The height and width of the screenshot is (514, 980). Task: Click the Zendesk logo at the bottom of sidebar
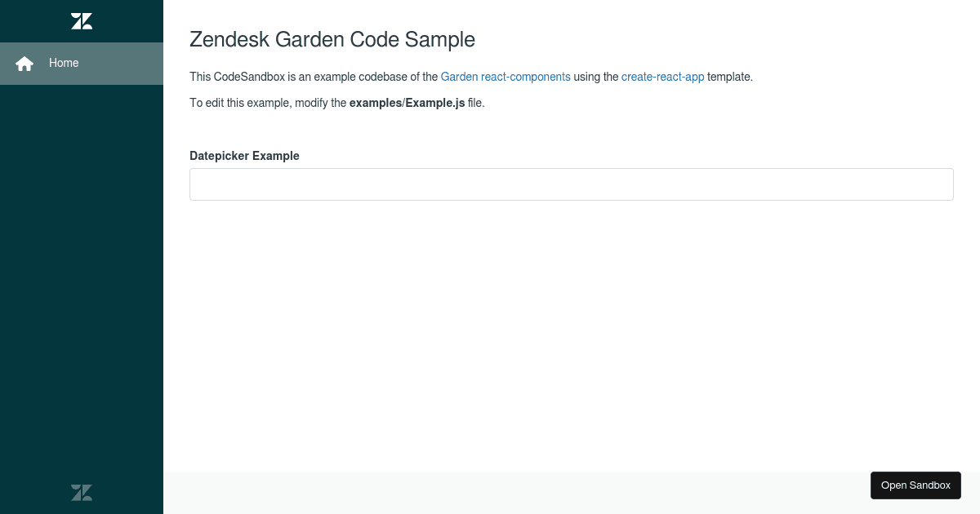point(82,492)
